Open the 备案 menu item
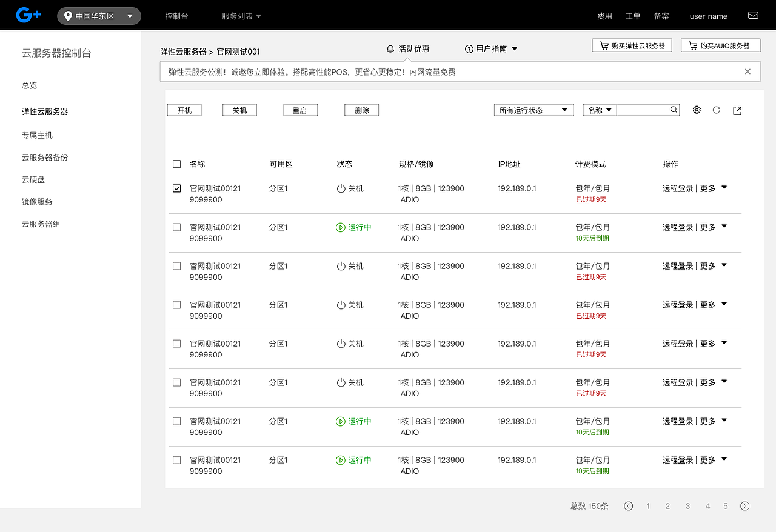Screen dimensions: 776x532 point(661,16)
